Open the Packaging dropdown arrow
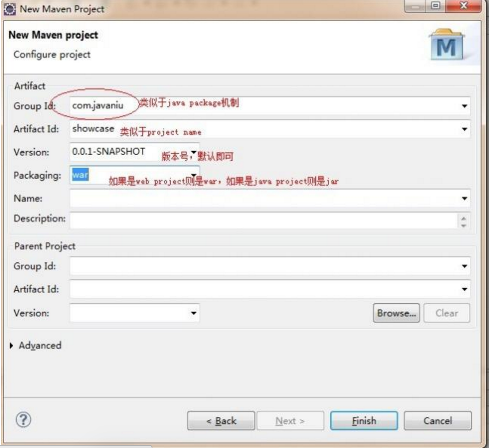The height and width of the screenshot is (448, 489). tap(193, 175)
